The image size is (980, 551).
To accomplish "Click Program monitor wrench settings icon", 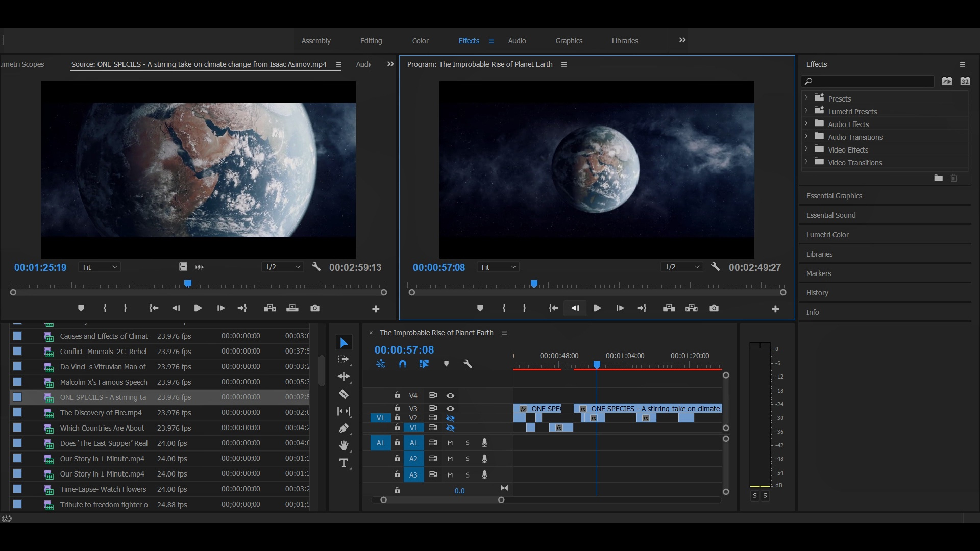I will (x=715, y=267).
